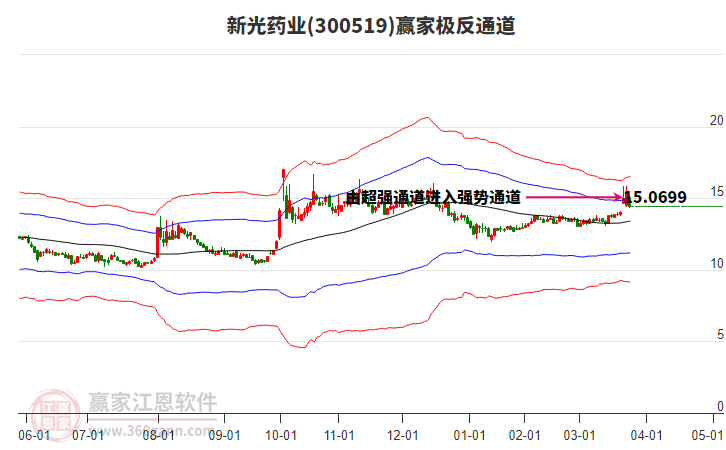Select the 06-01 date label

(x=34, y=436)
